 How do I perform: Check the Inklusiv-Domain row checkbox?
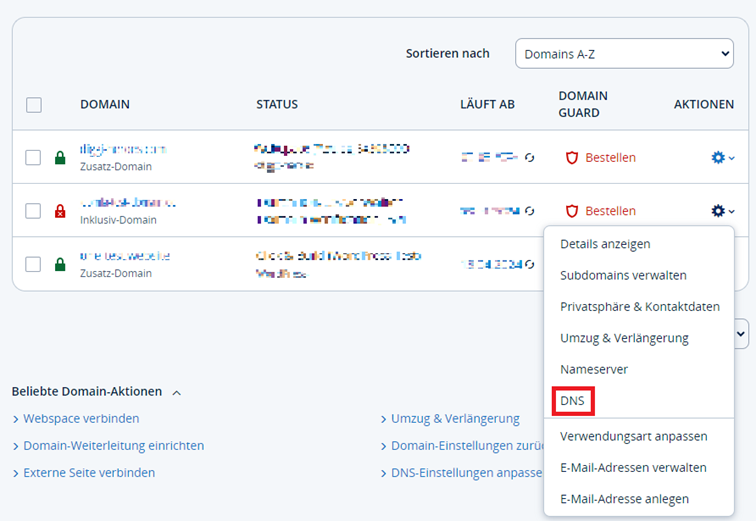(33, 211)
